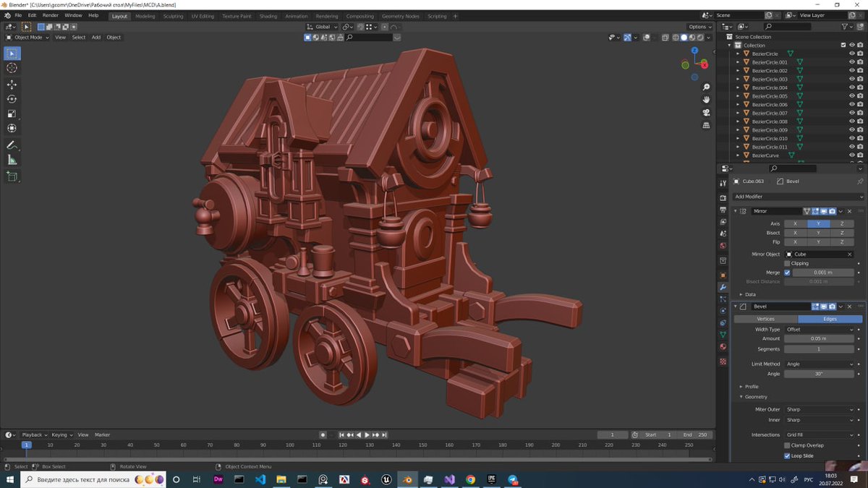Switch to the Geometry Nodes workspace tab

(400, 16)
